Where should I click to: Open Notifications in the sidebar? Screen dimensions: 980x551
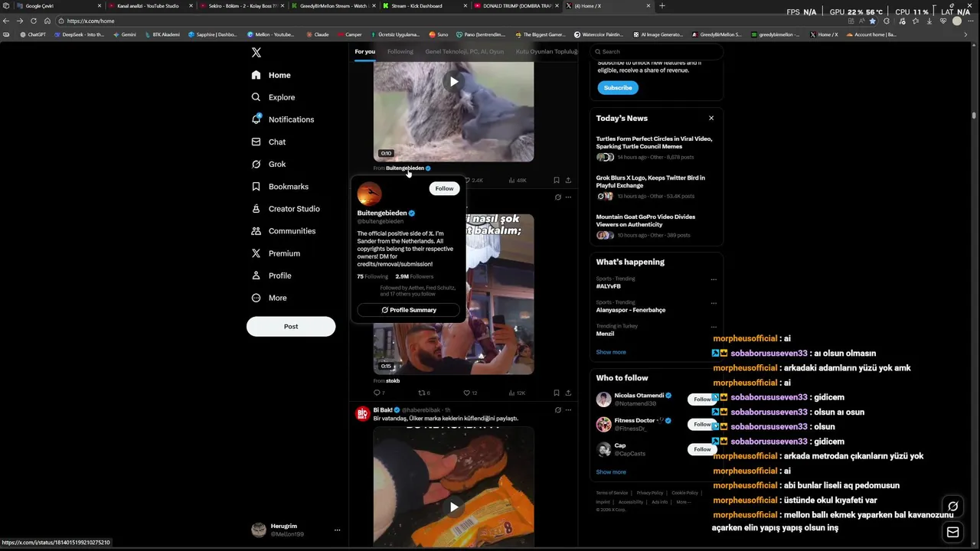(283, 119)
